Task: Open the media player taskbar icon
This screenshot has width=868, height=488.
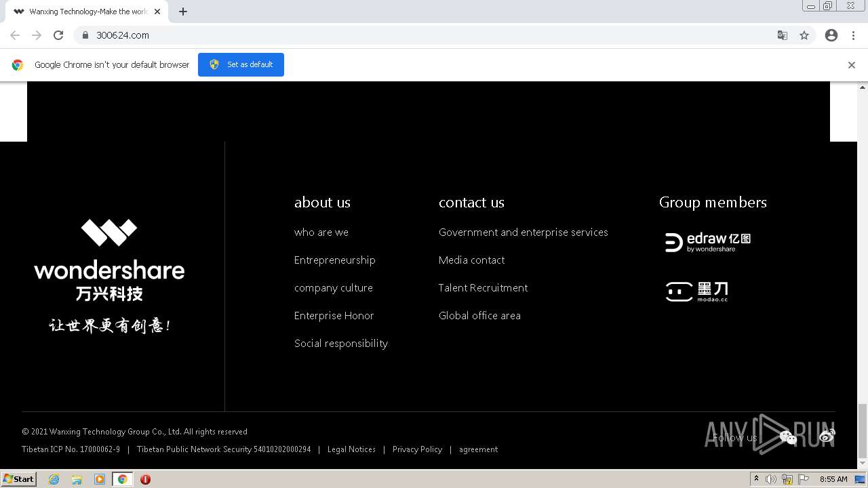Action: coord(100,479)
